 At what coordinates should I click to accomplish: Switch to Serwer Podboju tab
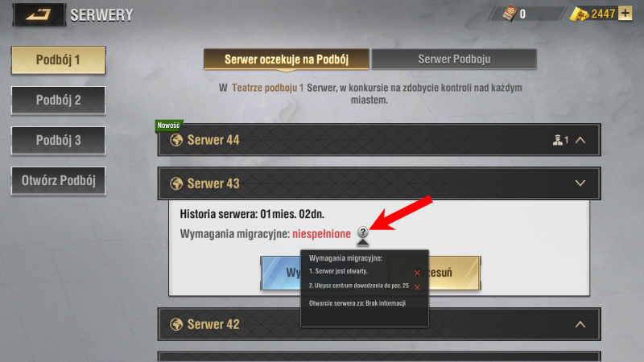(x=454, y=60)
